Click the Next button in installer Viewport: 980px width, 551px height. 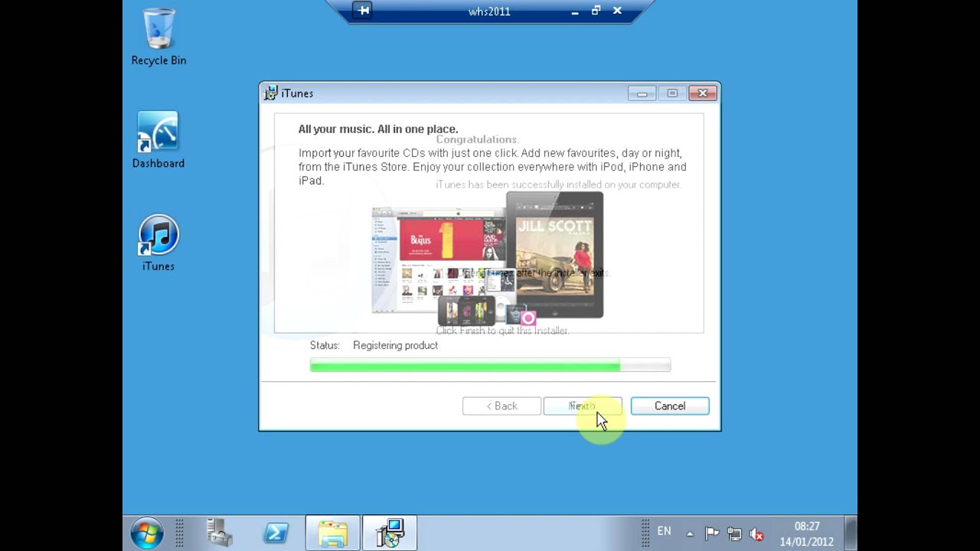click(x=582, y=406)
